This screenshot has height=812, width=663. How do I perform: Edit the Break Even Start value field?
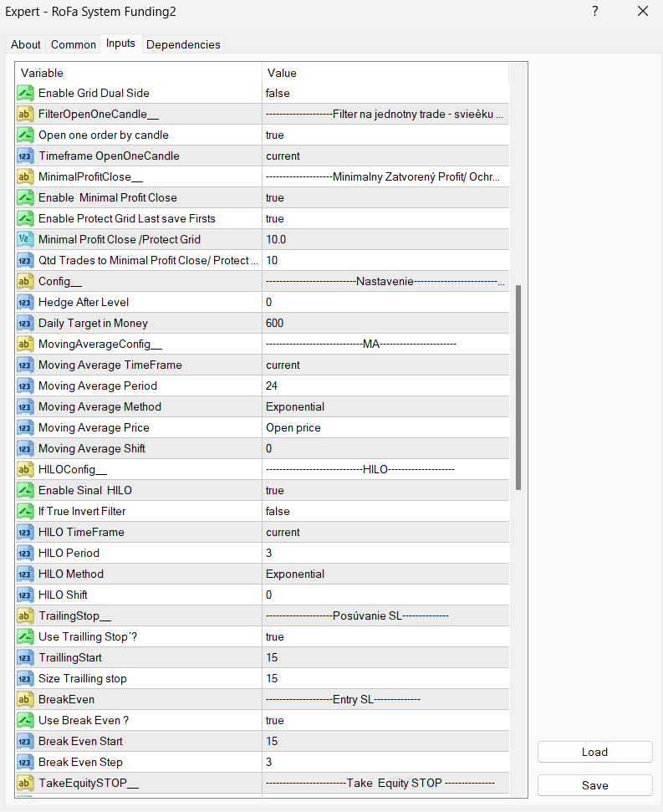click(385, 741)
